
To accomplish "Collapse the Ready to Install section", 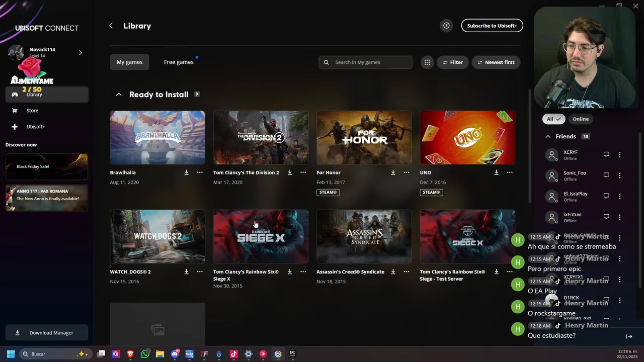I will coord(119,95).
